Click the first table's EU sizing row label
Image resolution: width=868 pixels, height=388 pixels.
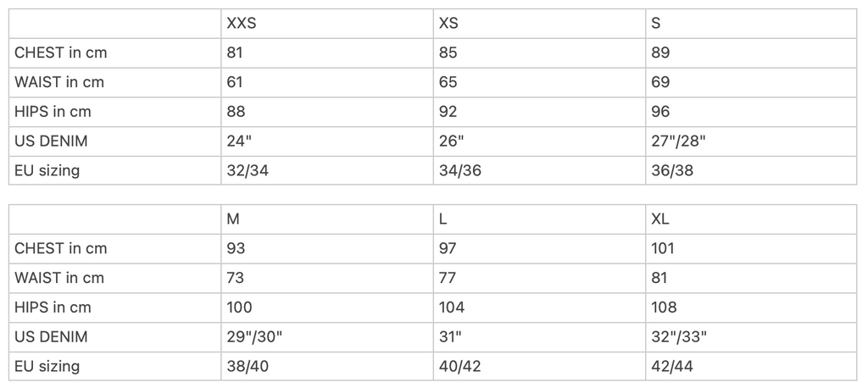(x=47, y=170)
